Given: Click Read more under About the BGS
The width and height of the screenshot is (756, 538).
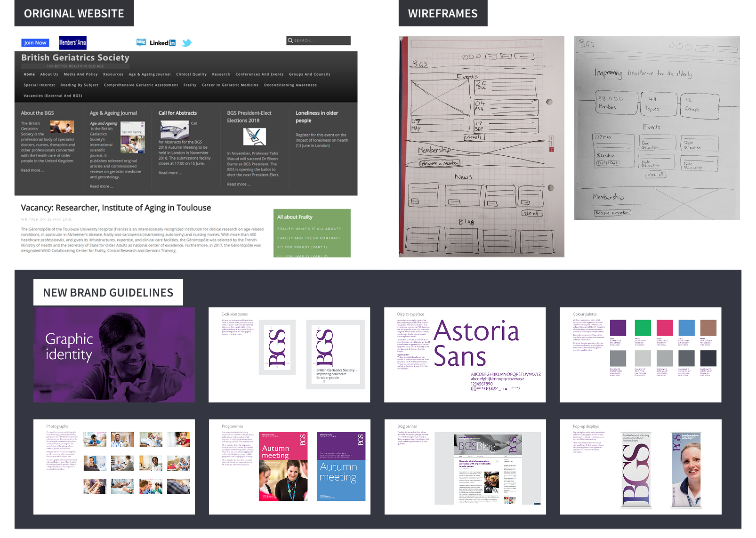Looking at the screenshot, I should click(x=32, y=170).
